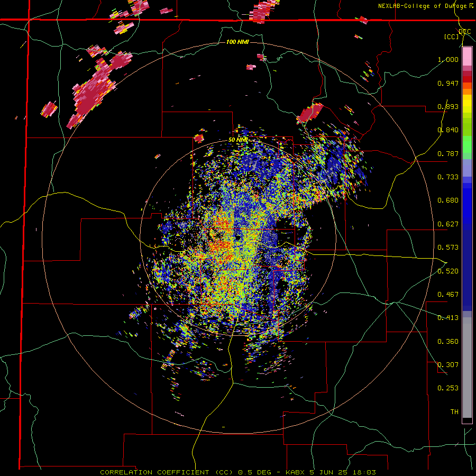Image resolution: width=476 pixels, height=476 pixels.
Task: Click the [CC] legend unit label
Action: [x=452, y=36]
